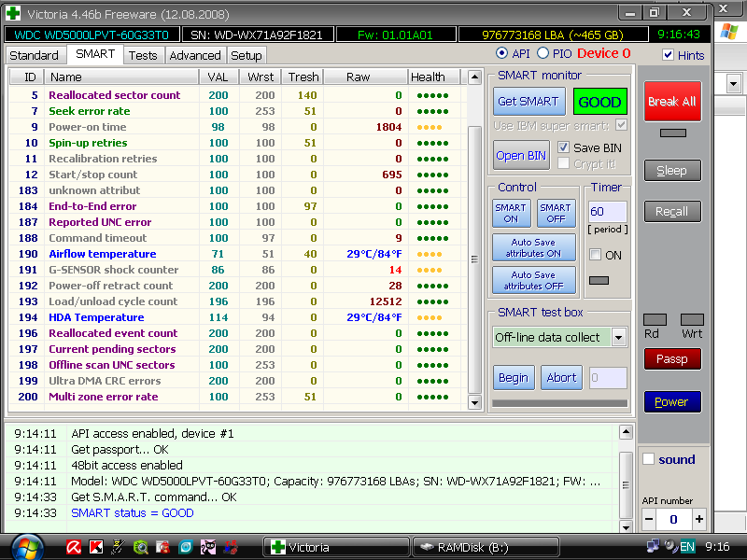The width and height of the screenshot is (747, 560).
Task: Select the SMART tab
Action: point(95,54)
